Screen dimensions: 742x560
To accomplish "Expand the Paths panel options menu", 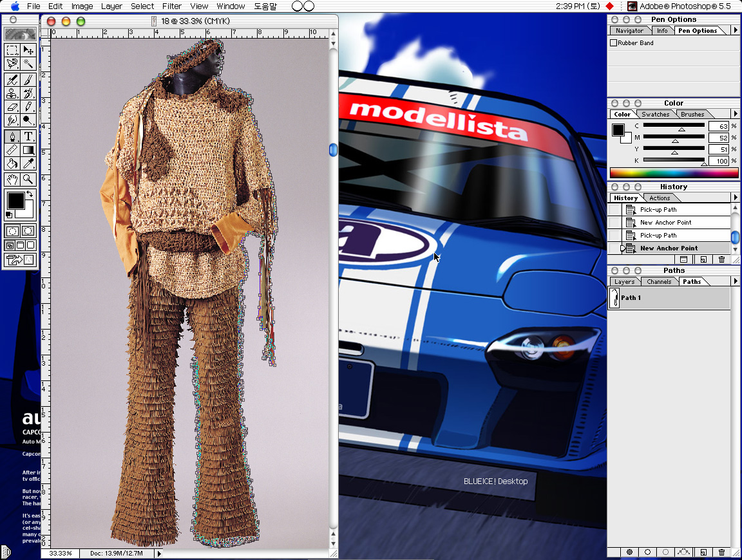I will pos(735,281).
